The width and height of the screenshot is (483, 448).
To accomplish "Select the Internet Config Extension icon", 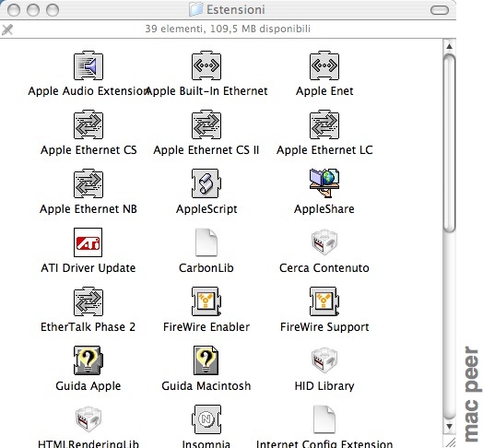I will 324,419.
